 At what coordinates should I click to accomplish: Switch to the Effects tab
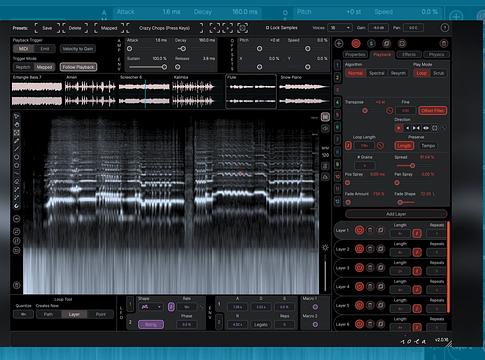409,54
